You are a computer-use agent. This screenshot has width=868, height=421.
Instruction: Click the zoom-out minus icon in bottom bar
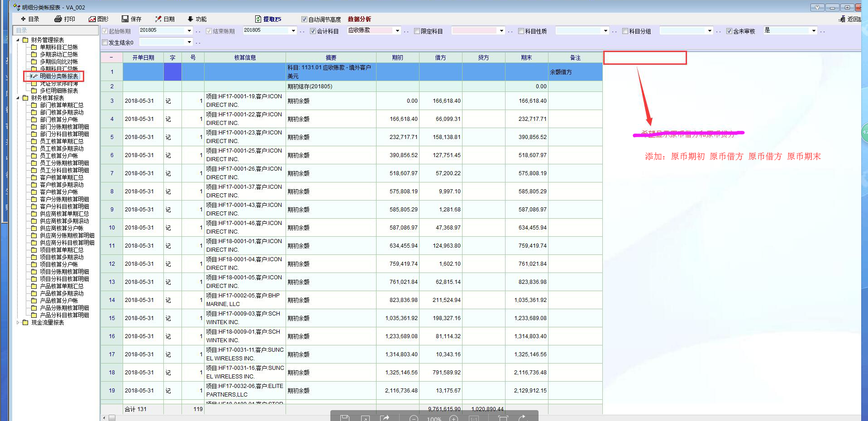pos(414,418)
